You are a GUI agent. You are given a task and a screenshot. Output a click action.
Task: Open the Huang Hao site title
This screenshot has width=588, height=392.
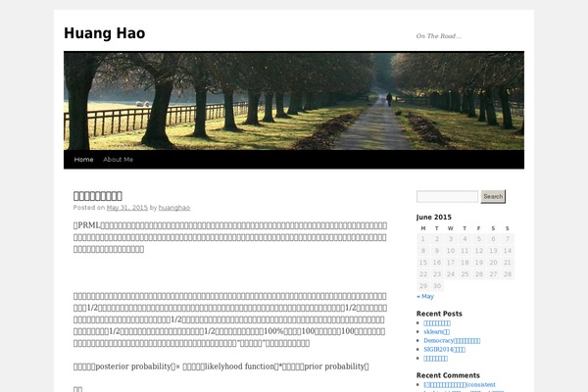pyautogui.click(x=104, y=33)
